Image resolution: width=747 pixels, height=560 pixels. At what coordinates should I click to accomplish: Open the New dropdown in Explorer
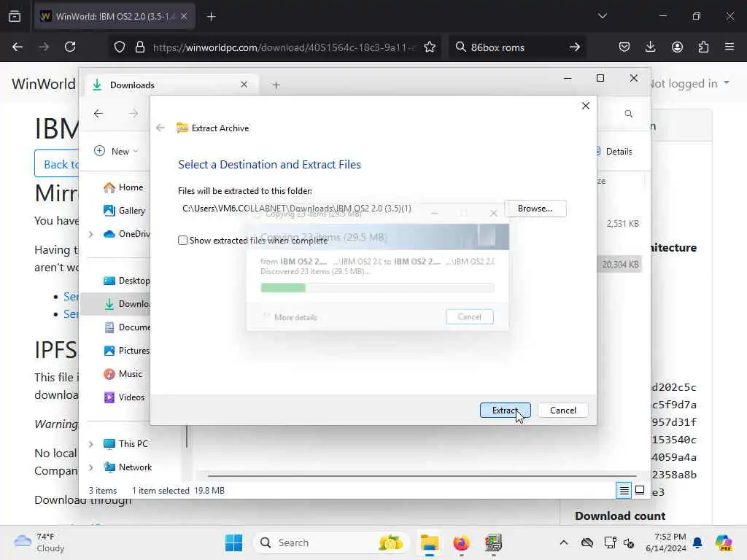(x=116, y=151)
